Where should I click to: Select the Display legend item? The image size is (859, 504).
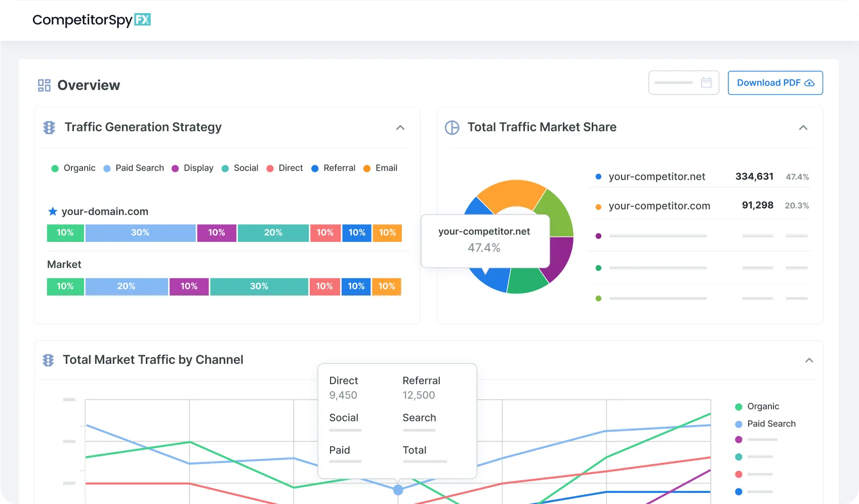(x=192, y=168)
